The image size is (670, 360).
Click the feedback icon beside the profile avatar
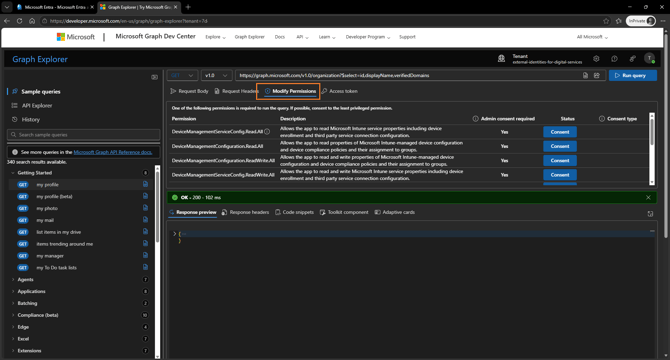(632, 59)
